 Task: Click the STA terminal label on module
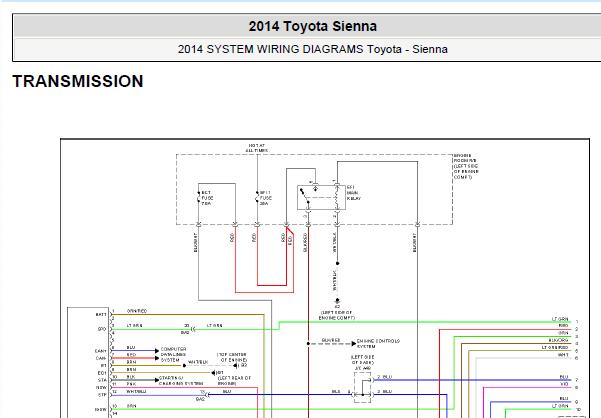tap(102, 380)
